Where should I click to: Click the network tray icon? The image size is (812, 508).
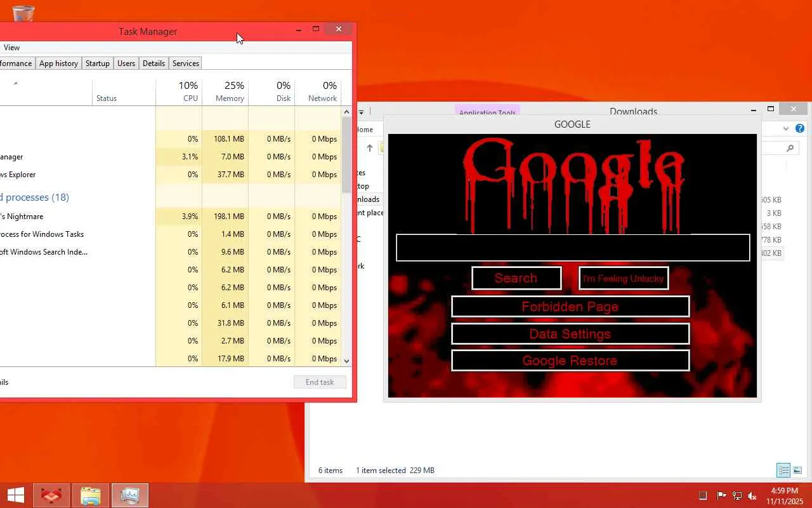737,495
